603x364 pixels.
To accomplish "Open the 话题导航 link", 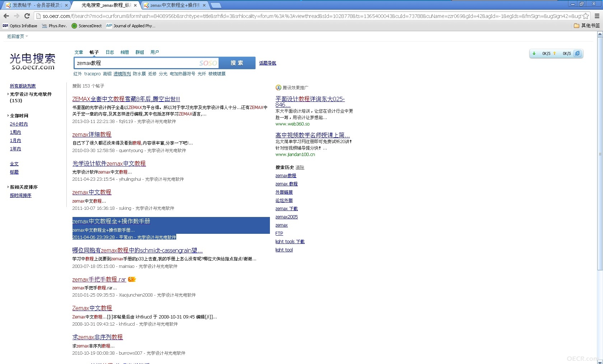I will coord(268,63).
